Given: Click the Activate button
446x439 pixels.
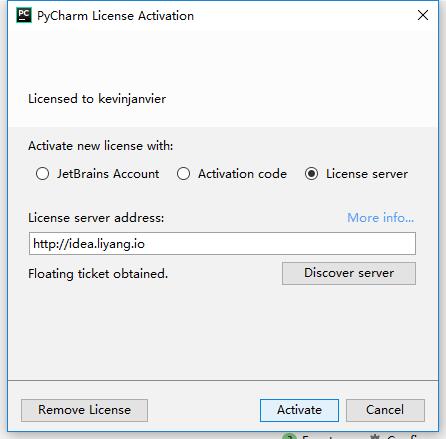Looking at the screenshot, I should point(299,410).
